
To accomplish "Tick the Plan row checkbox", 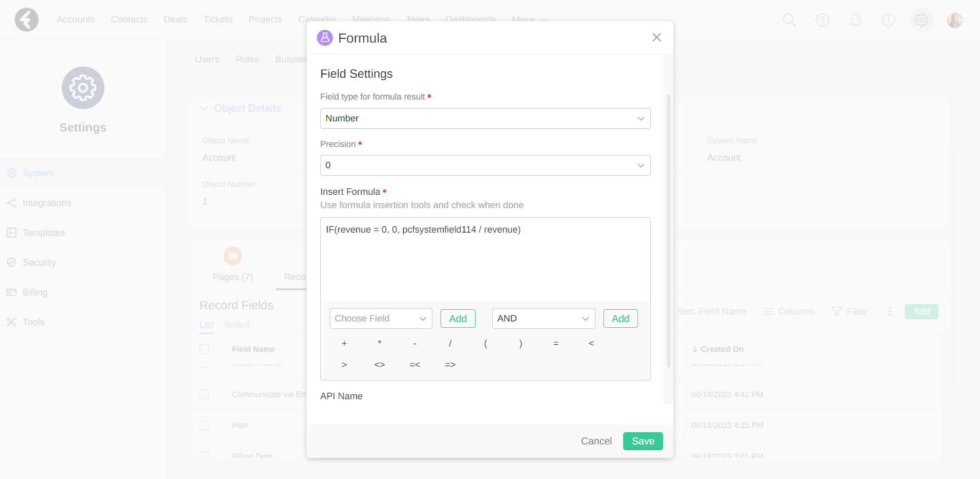I will pos(204,425).
